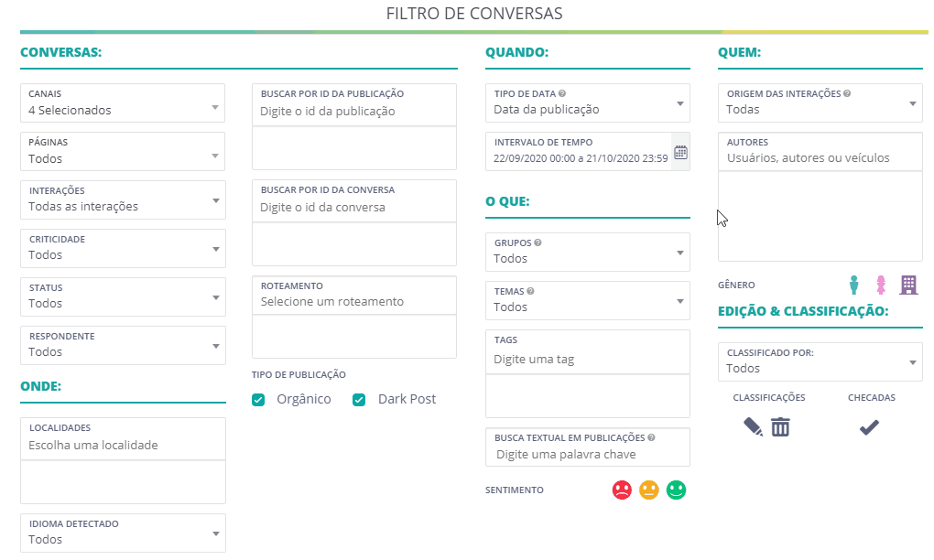Open the time interval calendar icon
Screen dimensions: 934x560
[x=680, y=151]
